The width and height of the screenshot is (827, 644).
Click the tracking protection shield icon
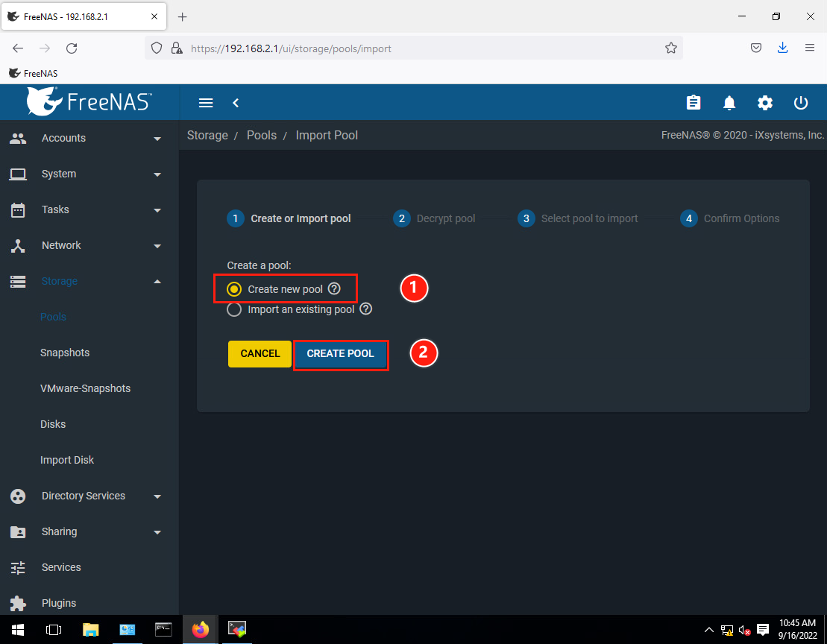tap(157, 48)
